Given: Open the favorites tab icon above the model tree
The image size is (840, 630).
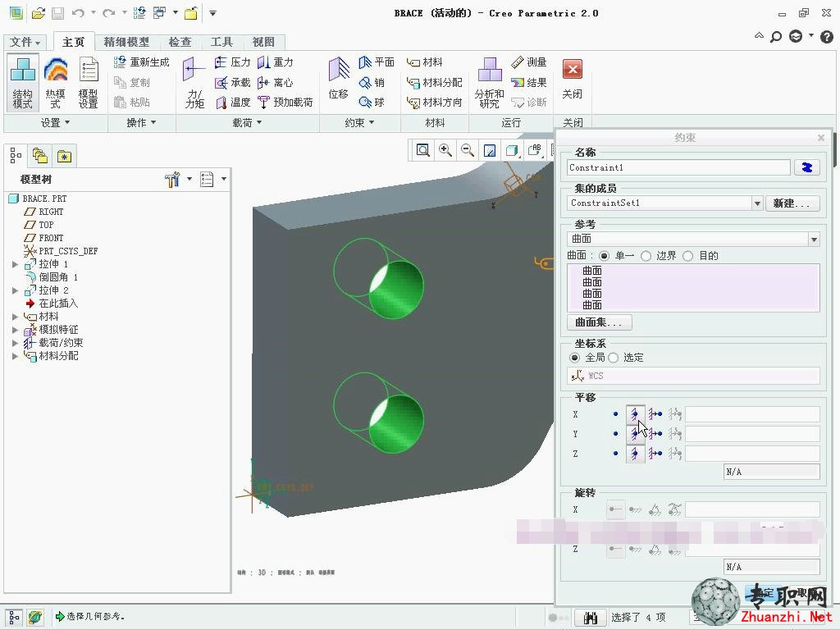Looking at the screenshot, I should tap(64, 156).
